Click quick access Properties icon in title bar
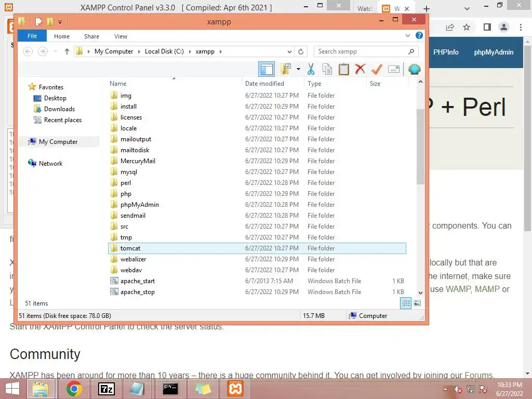 38,22
